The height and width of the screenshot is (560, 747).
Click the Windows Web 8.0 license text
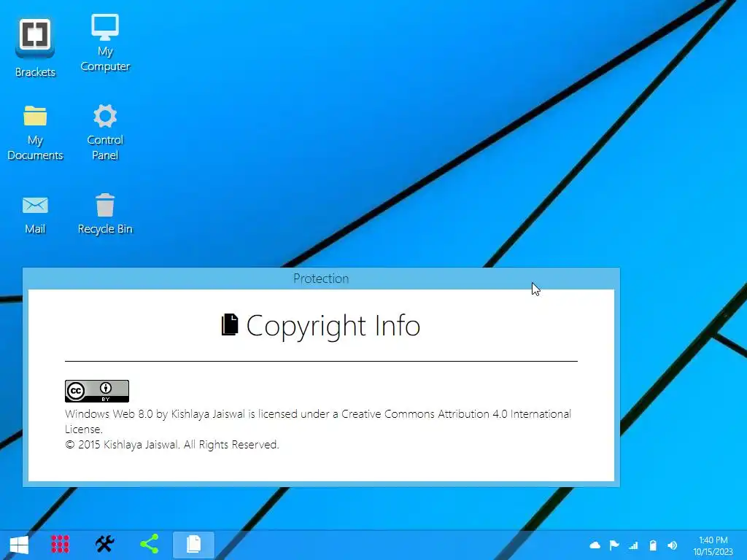318,421
